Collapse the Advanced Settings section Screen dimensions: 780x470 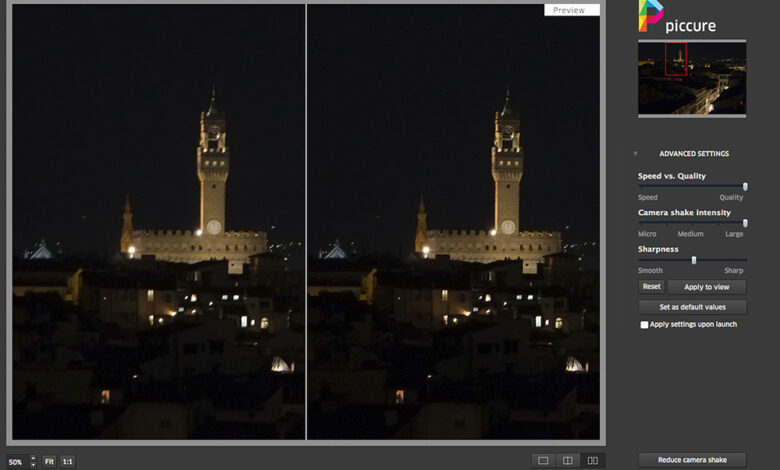(x=635, y=154)
